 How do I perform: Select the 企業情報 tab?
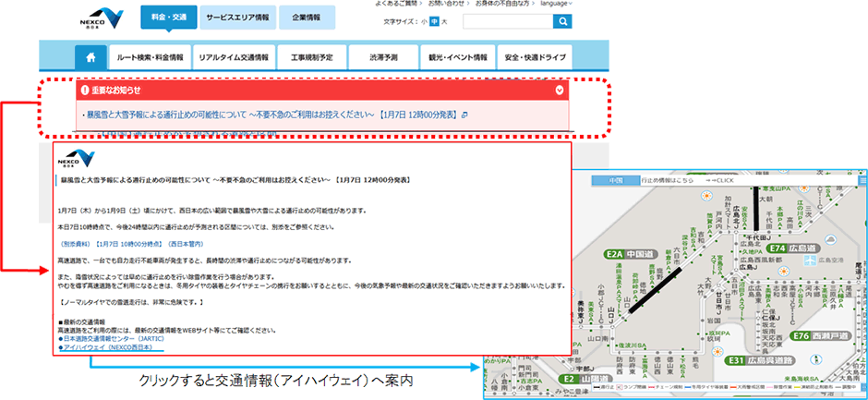(x=307, y=18)
